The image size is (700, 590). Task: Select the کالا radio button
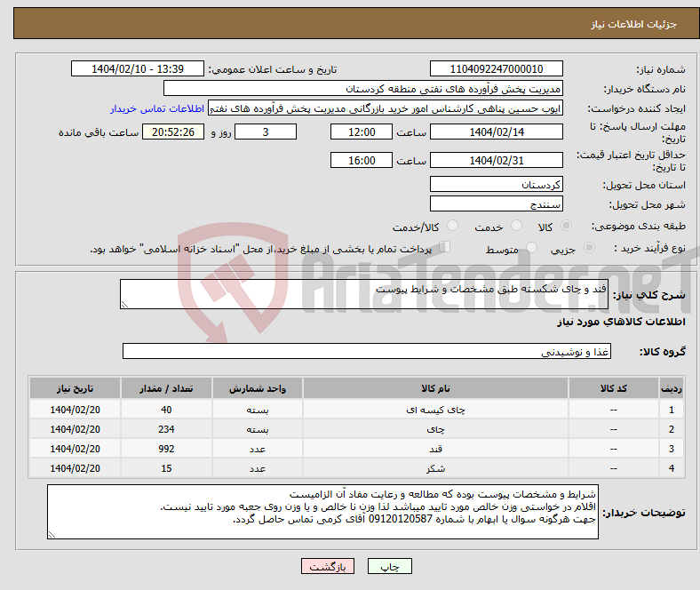click(566, 226)
